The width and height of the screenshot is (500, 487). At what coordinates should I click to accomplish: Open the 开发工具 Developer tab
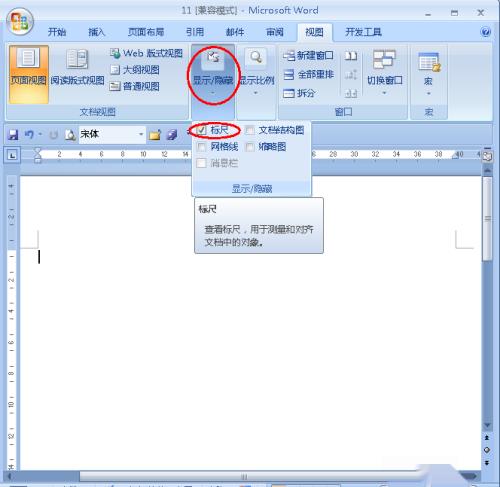363,32
